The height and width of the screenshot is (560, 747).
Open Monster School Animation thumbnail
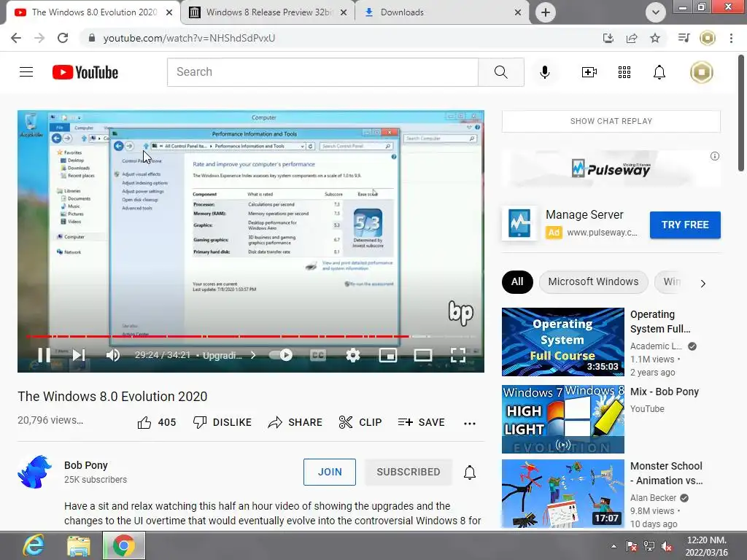pyautogui.click(x=562, y=494)
